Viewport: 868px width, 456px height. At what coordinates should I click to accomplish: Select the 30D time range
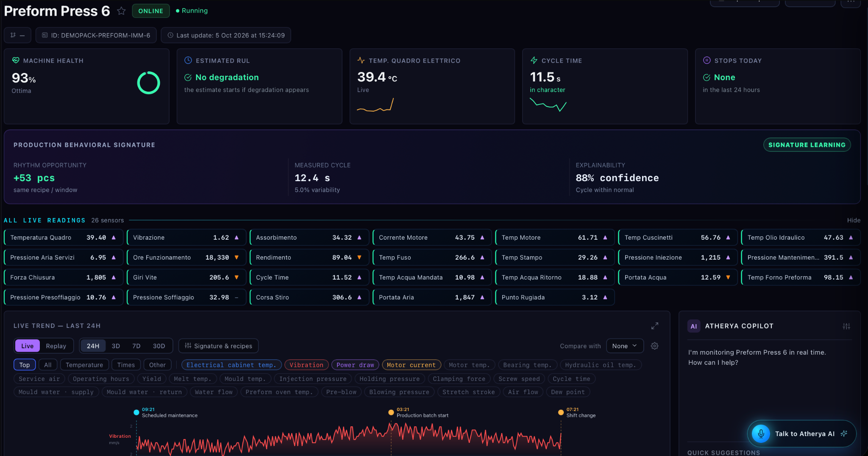pos(159,346)
